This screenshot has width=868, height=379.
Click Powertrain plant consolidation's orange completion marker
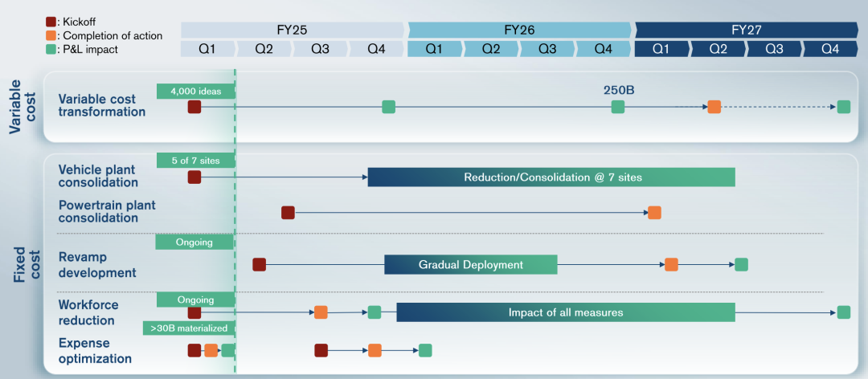coord(654,213)
